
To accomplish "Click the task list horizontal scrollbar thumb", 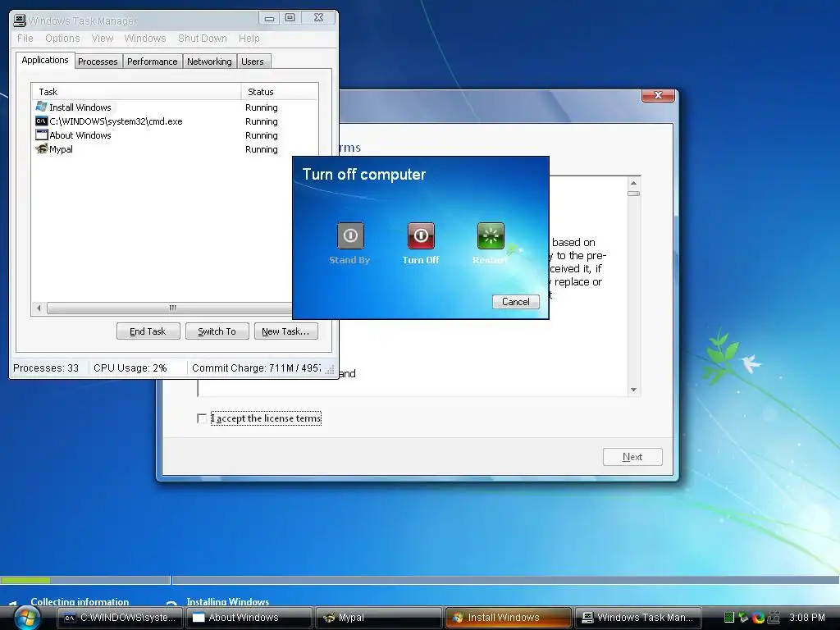I will (171, 308).
